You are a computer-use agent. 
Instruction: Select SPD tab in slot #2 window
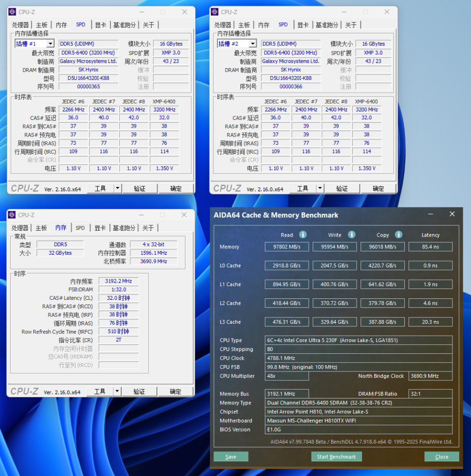click(x=283, y=25)
